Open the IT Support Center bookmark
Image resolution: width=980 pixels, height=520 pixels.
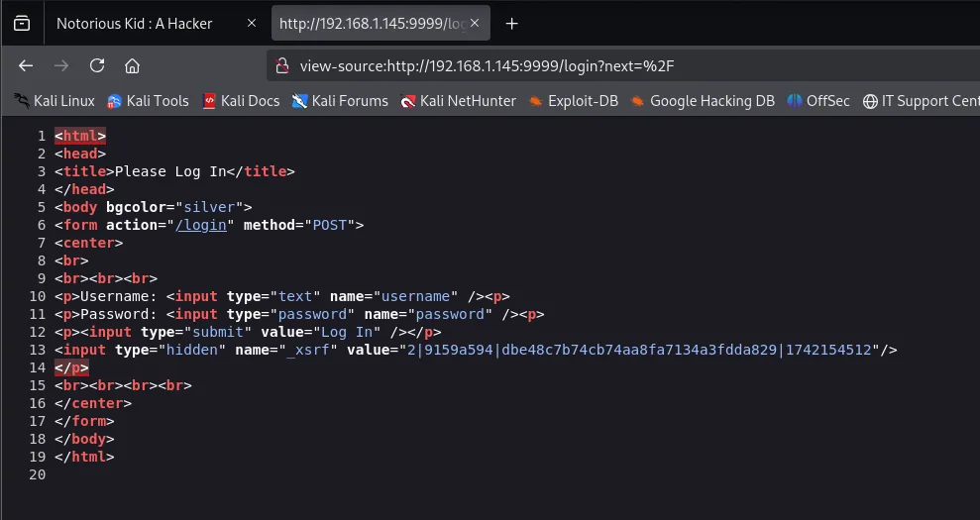coord(922,101)
